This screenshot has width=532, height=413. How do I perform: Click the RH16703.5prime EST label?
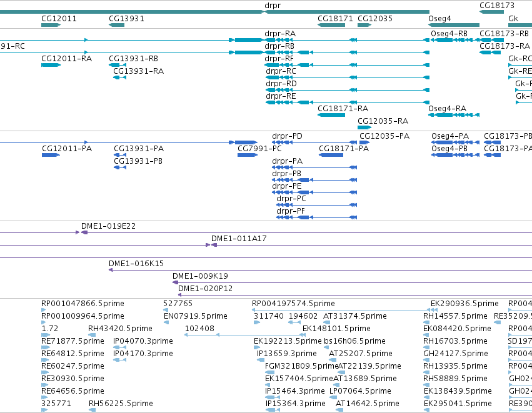click(x=455, y=341)
